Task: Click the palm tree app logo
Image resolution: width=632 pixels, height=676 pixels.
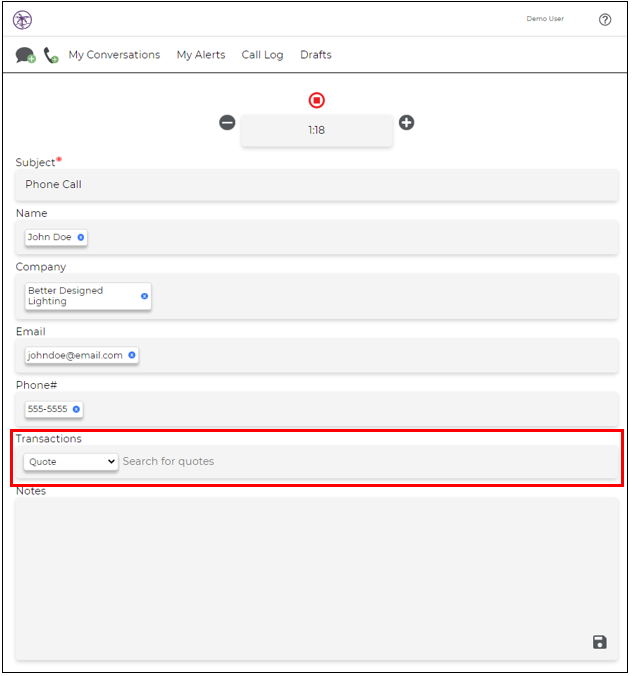Action: click(x=22, y=20)
